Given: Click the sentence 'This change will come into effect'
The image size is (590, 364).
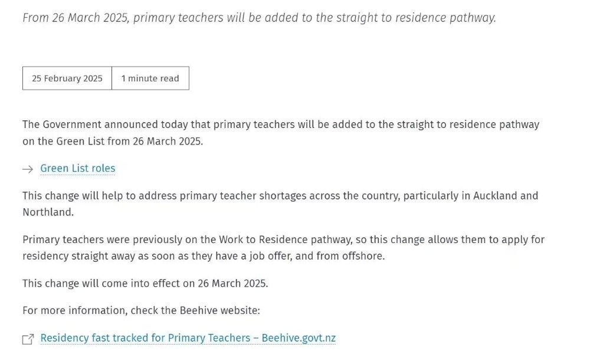Looking at the screenshot, I should point(145,283).
